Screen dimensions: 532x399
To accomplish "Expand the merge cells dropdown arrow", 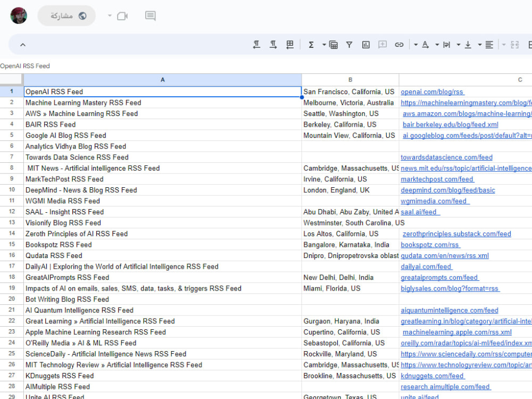I will (504, 45).
